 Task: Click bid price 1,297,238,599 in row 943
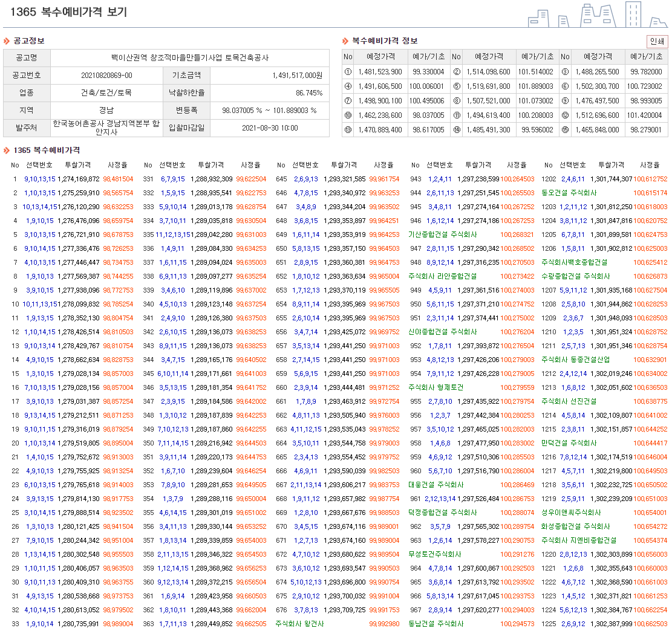tap(478, 179)
